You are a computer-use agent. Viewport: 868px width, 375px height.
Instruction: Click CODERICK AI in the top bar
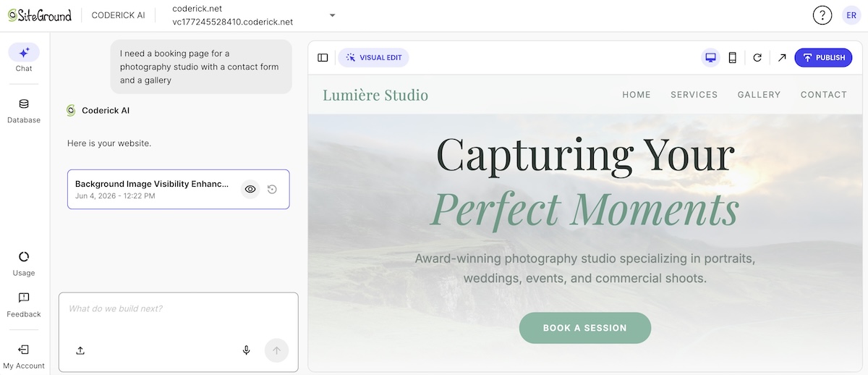[119, 15]
